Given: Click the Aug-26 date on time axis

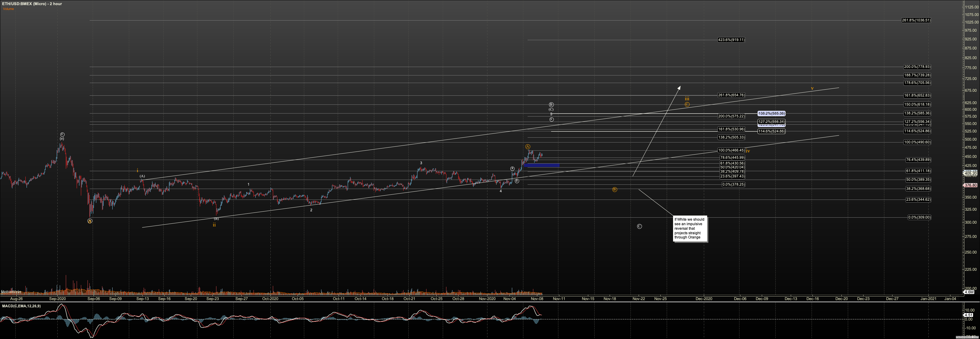Looking at the screenshot, I should 16,299.
